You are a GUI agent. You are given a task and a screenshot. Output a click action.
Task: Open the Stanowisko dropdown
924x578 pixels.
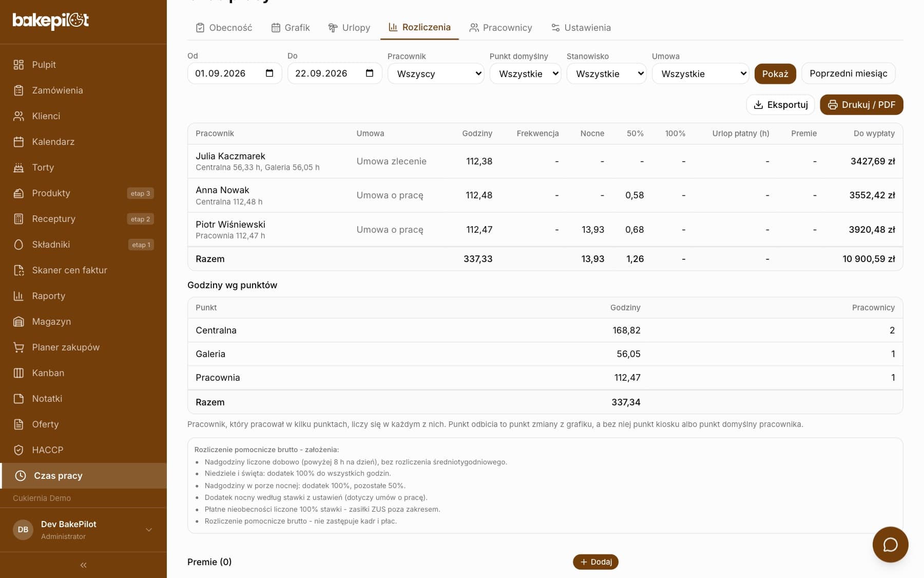point(606,73)
